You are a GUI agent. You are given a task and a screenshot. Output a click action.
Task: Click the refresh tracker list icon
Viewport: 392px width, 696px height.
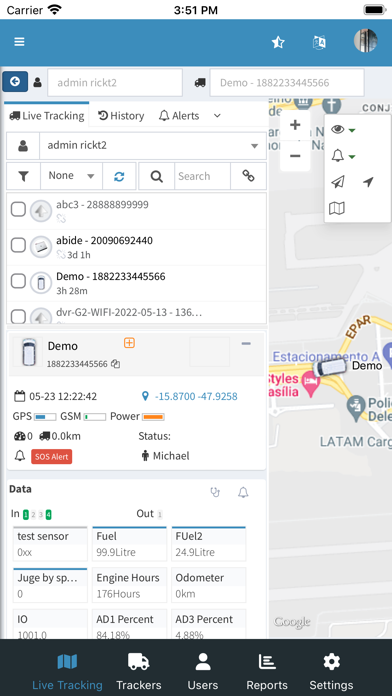(119, 176)
